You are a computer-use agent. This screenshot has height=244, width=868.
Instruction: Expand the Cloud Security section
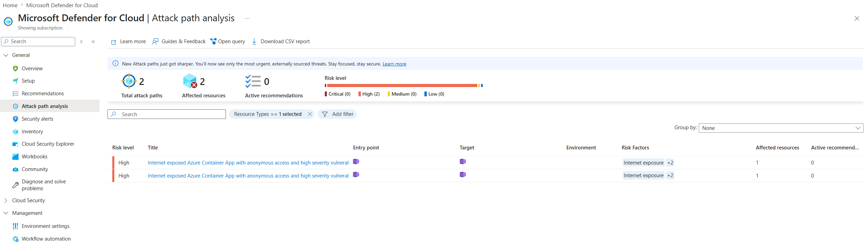tap(6, 200)
